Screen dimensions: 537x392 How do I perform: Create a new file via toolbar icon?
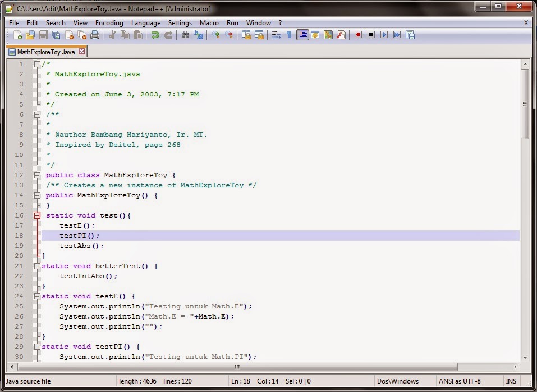pos(17,35)
